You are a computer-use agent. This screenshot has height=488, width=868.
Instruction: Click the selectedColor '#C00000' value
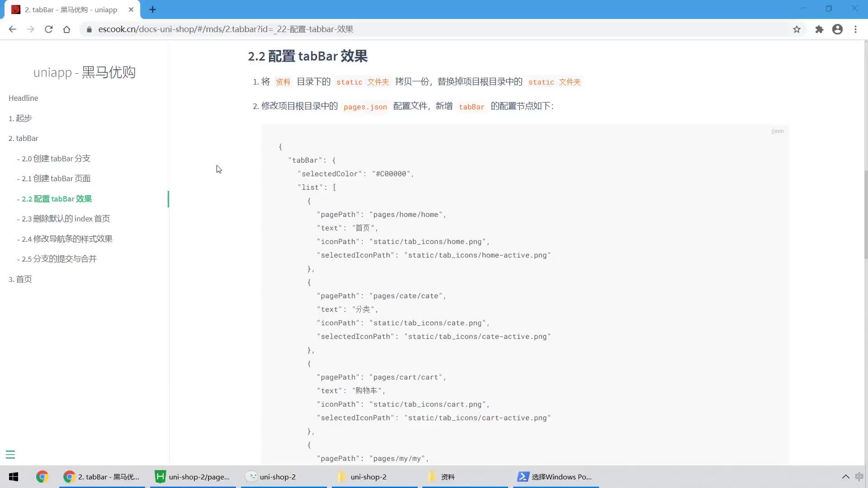click(x=391, y=174)
